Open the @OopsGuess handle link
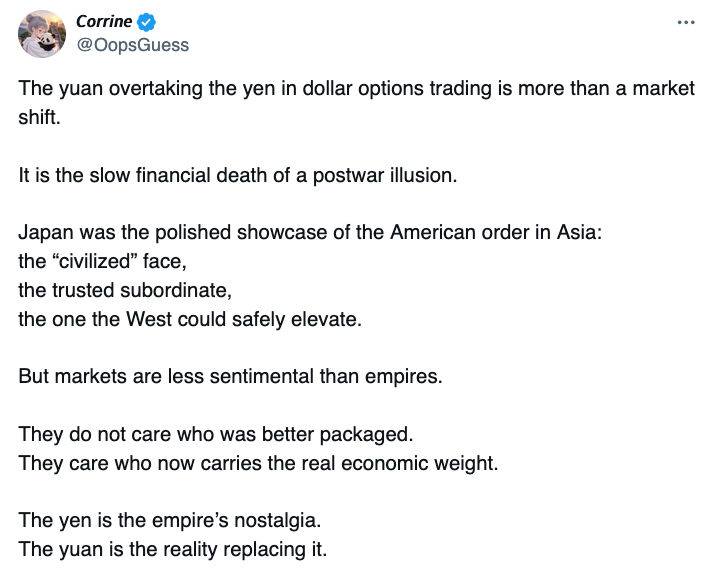This screenshot has height=579, width=706. tap(132, 45)
